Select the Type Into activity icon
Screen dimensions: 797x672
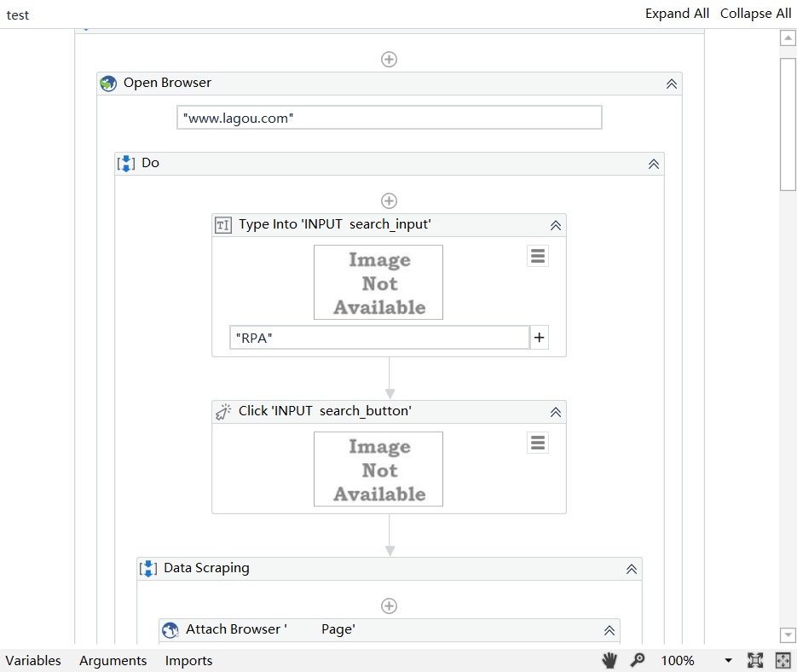click(x=222, y=224)
